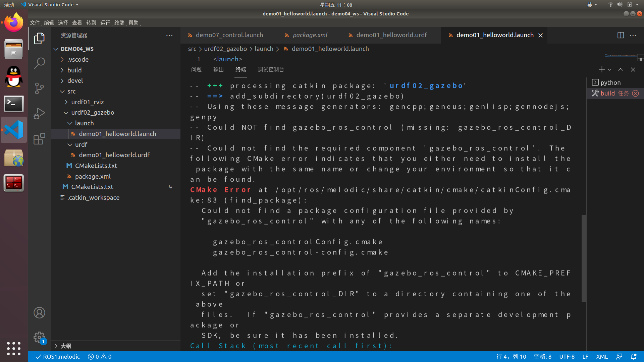This screenshot has width=644, height=362.
Task: Show errors and warnings count in status bar
Action: [x=100, y=357]
